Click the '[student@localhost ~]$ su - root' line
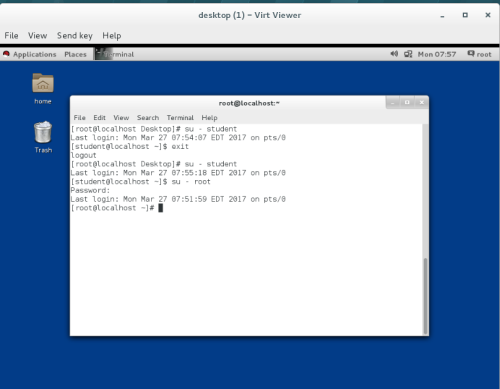The height and width of the screenshot is (389, 500). point(141,182)
